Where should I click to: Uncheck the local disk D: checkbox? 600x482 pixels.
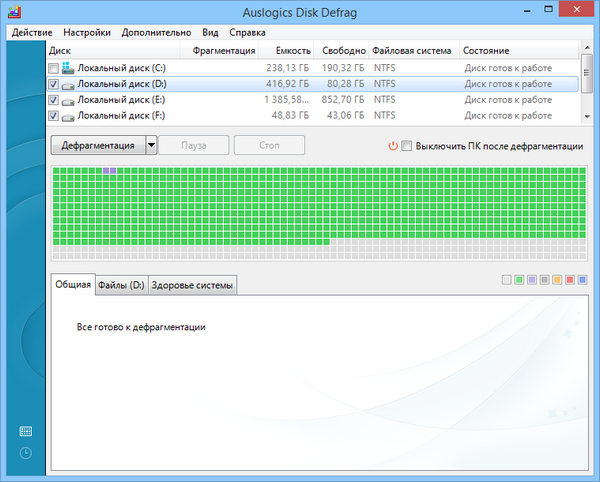click(x=53, y=85)
